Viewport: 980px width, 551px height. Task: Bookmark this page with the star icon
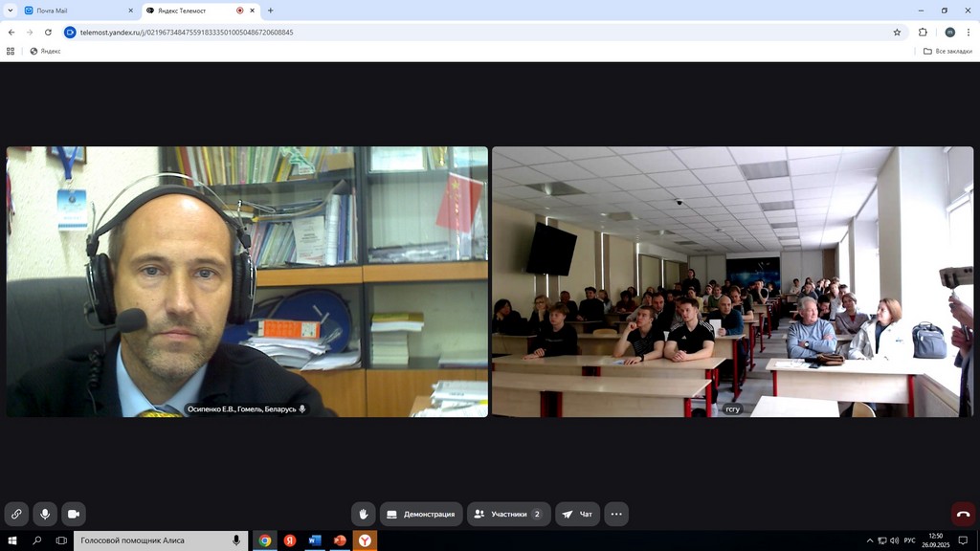point(897,32)
